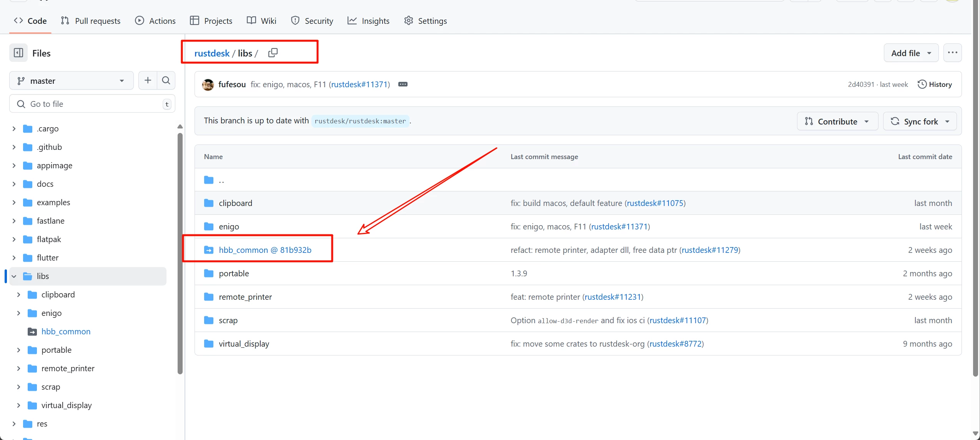Expand the commit message details ellipsis
This screenshot has height=440, width=980.
tap(403, 84)
